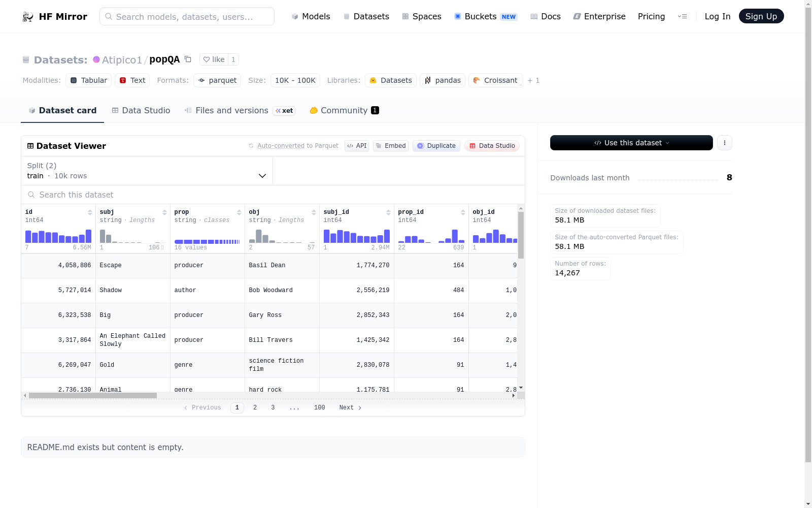Click the table vertical scrollbar thumb

tap(521, 235)
